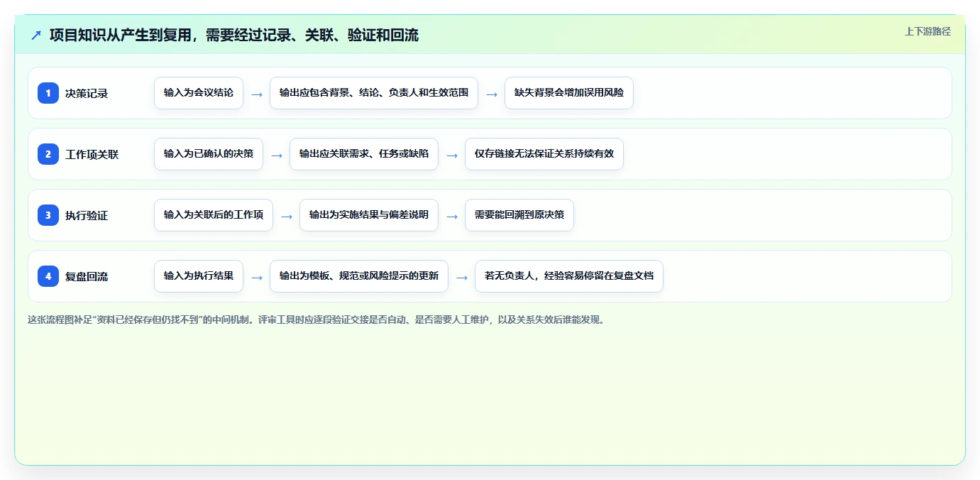Click the box 输入为会议结论

click(199, 93)
